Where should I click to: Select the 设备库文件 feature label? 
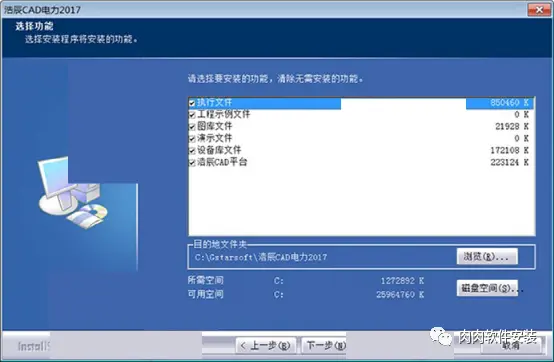point(219,150)
